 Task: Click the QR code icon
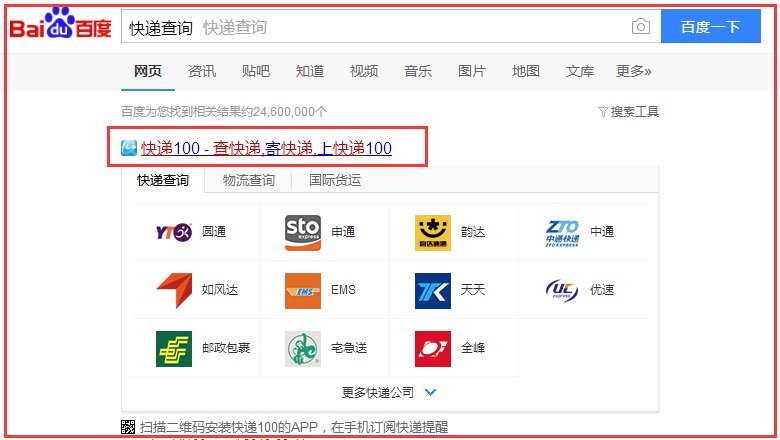[128, 427]
